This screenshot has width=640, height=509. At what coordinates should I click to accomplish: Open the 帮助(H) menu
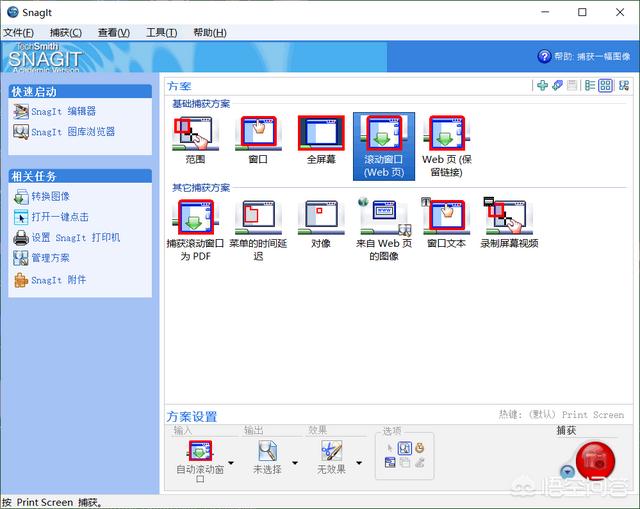pyautogui.click(x=210, y=33)
